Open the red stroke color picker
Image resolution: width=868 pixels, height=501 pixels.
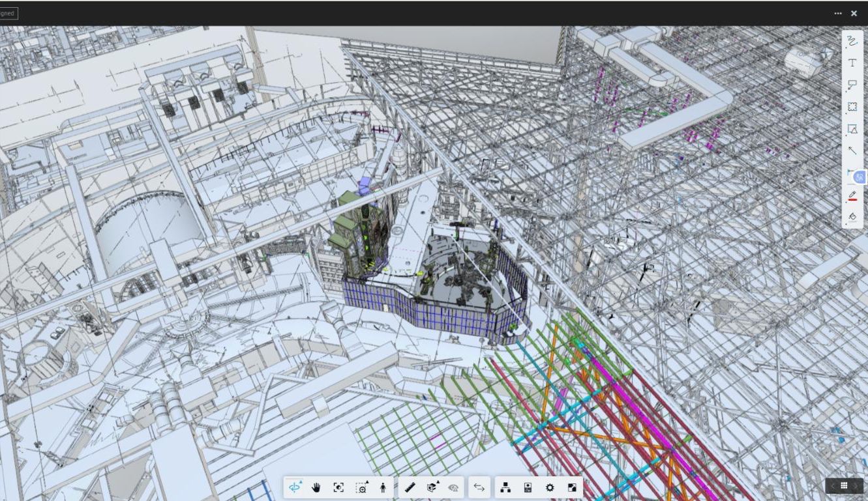pyautogui.click(x=852, y=195)
